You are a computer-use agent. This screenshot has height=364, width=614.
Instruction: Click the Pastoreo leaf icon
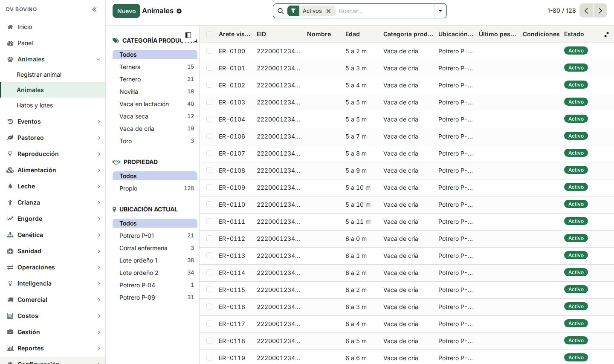(x=10, y=138)
